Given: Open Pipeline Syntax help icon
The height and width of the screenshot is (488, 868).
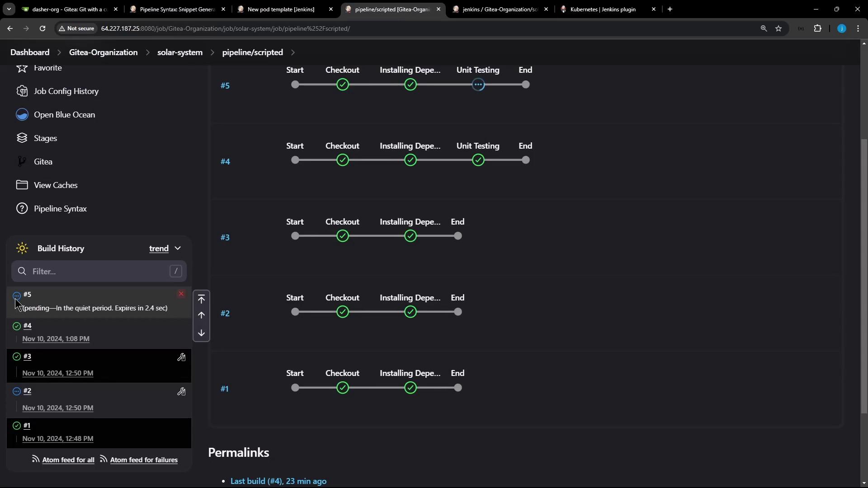Looking at the screenshot, I should pyautogui.click(x=22, y=209).
